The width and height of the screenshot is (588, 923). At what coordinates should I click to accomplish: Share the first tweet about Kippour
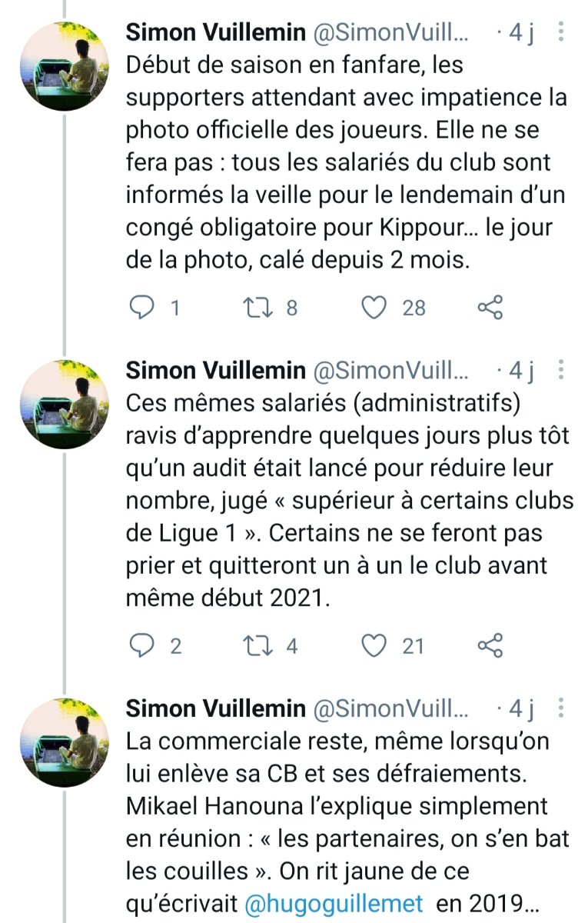(490, 308)
